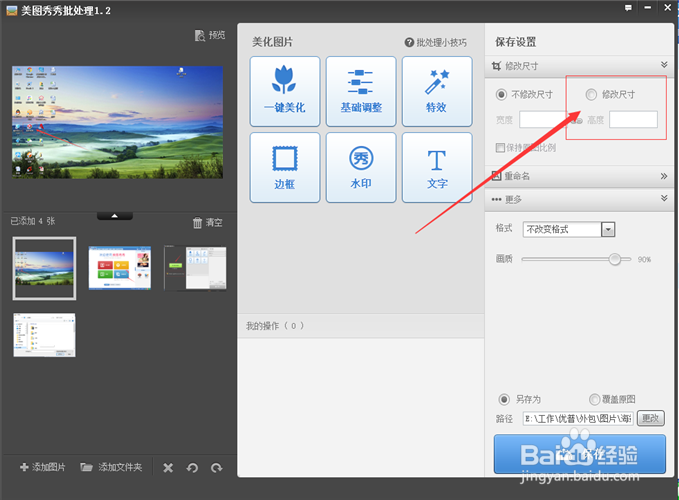Open 批处理小技巧 batch tips help
Viewport: 679px width, 500px height.
click(x=436, y=42)
